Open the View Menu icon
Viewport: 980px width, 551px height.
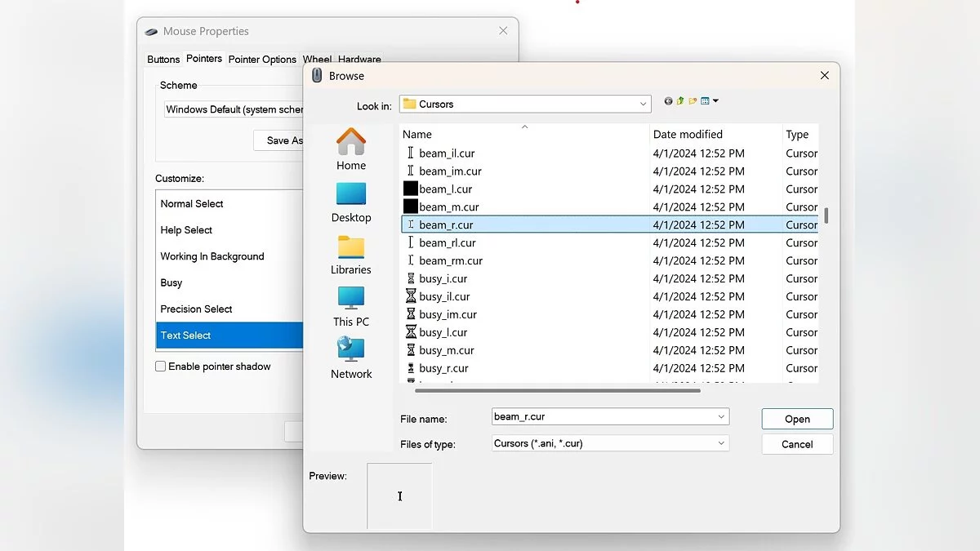pyautogui.click(x=709, y=101)
